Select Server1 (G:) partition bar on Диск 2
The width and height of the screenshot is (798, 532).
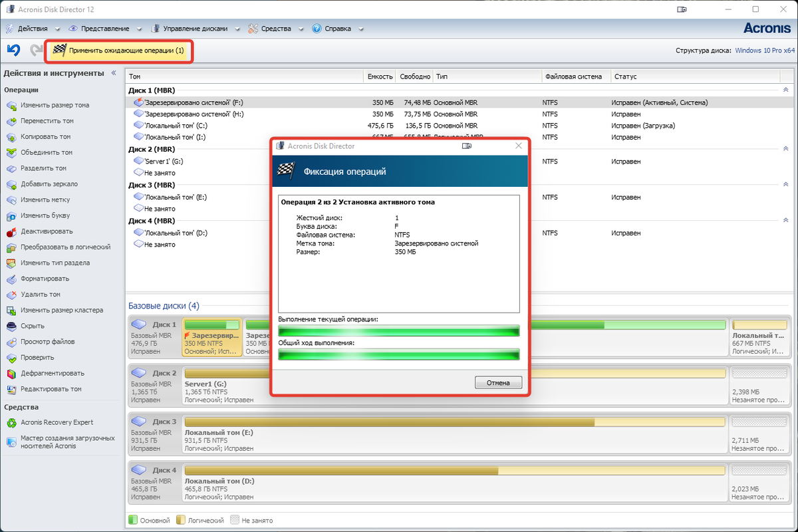pyautogui.click(x=455, y=386)
